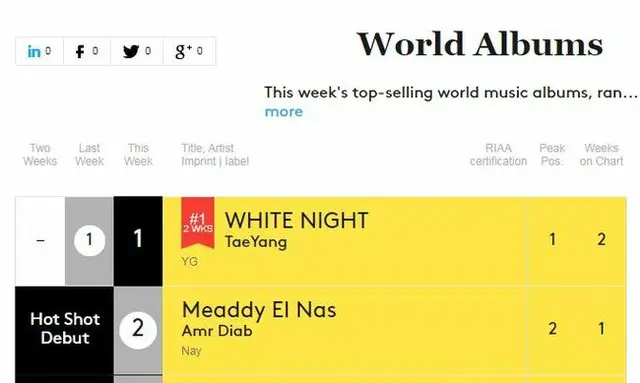
Task: Open the Amr Diab artist link
Action: point(217,331)
